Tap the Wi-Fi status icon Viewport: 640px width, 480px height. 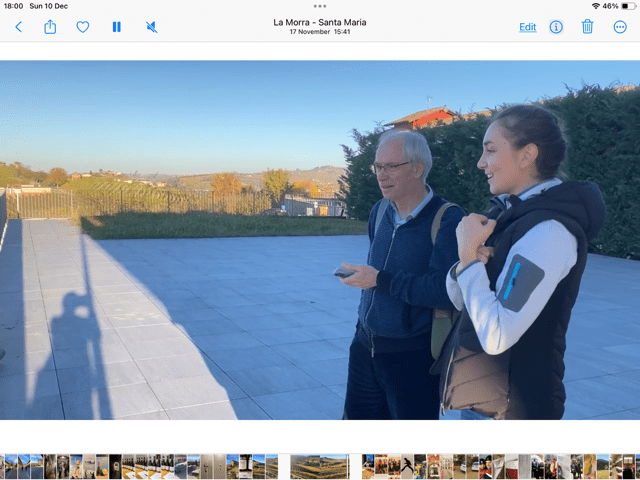coord(596,6)
